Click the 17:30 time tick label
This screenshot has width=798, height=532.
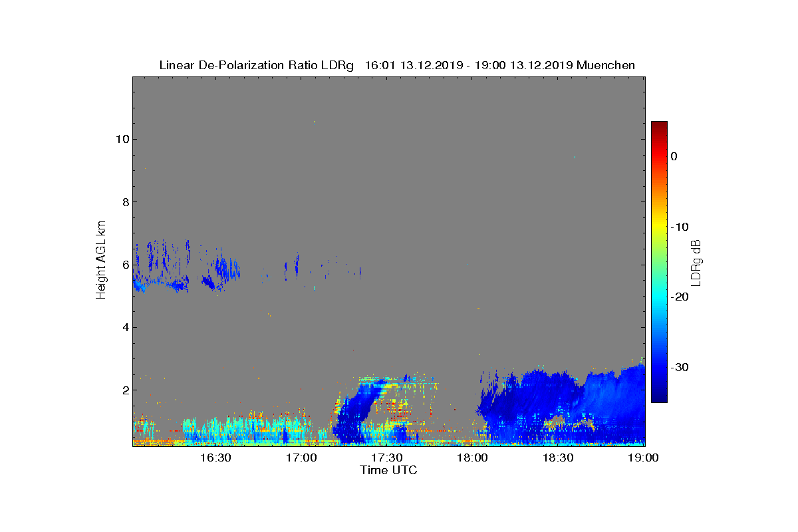click(x=386, y=458)
